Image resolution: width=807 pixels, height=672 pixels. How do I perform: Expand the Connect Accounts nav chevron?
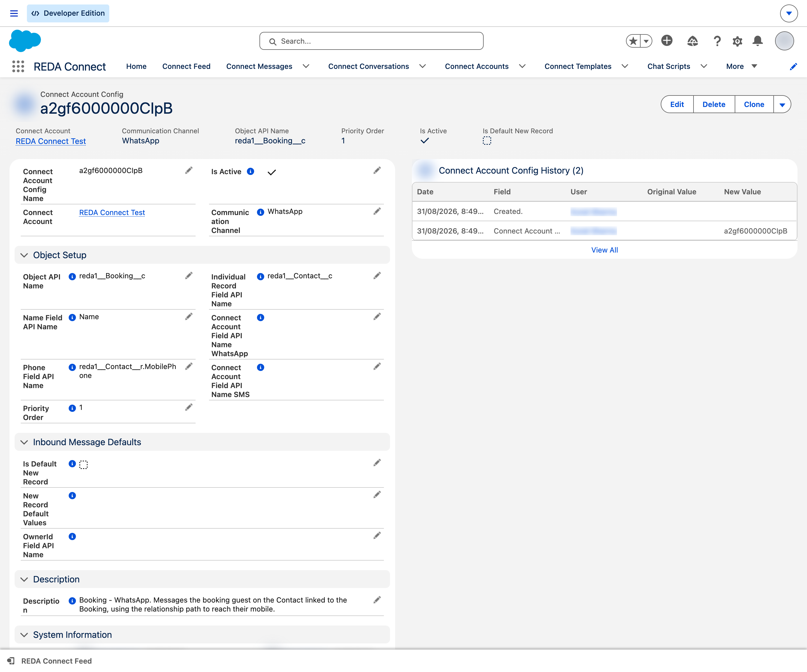[522, 66]
